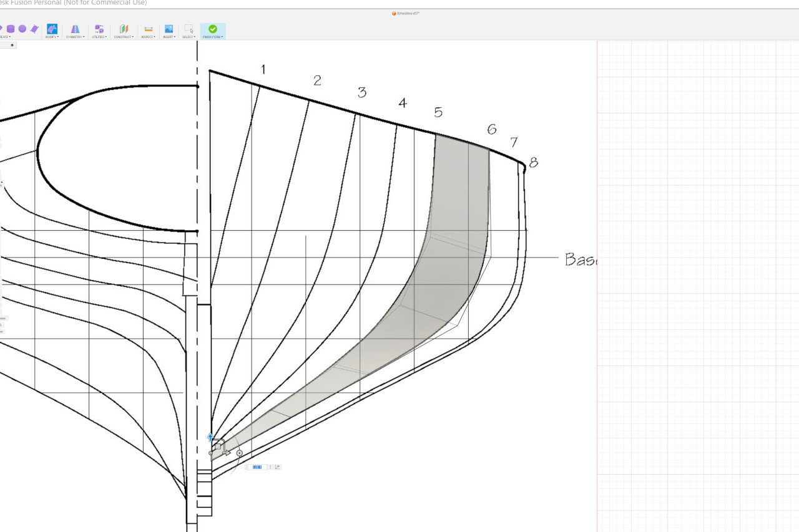The width and height of the screenshot is (799, 532).
Task: Click the Select window selection icon
Action: 189,29
